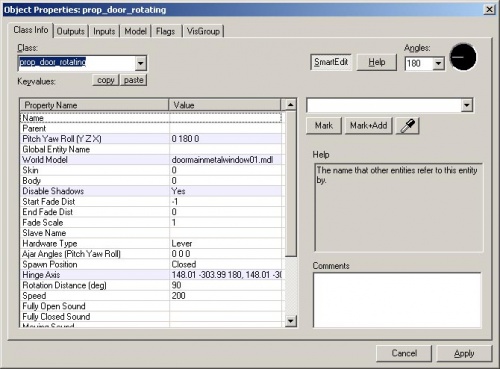This screenshot has width=500, height=369.
Task: Click the Cancel button
Action: [404, 353]
